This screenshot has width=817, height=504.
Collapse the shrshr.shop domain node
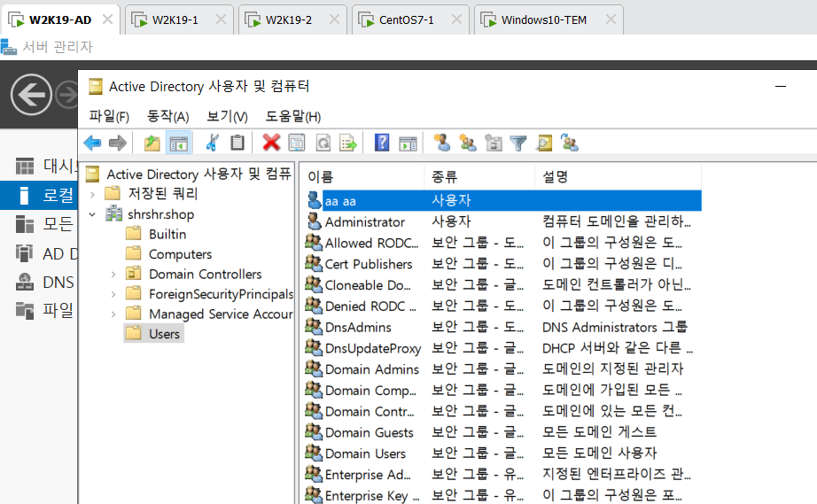point(92,214)
